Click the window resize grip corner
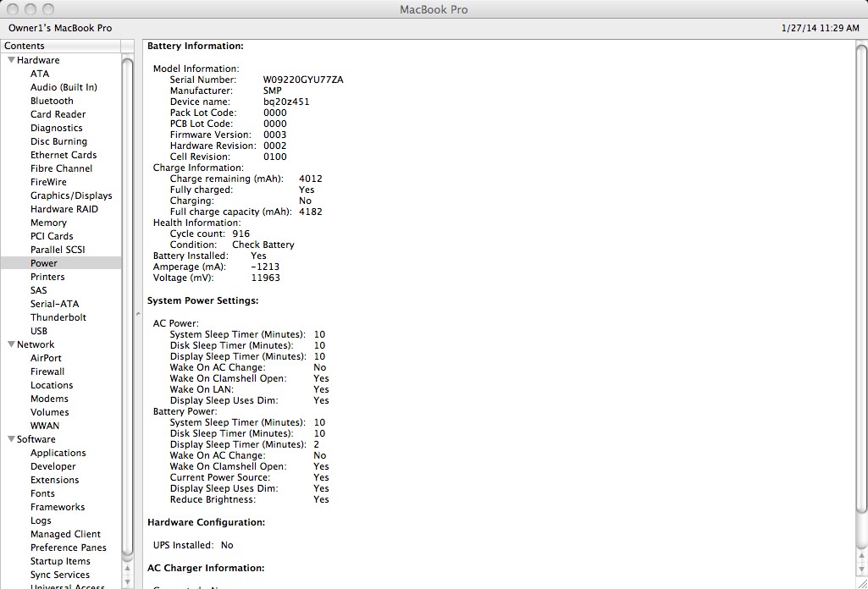The image size is (868, 589). point(862,583)
